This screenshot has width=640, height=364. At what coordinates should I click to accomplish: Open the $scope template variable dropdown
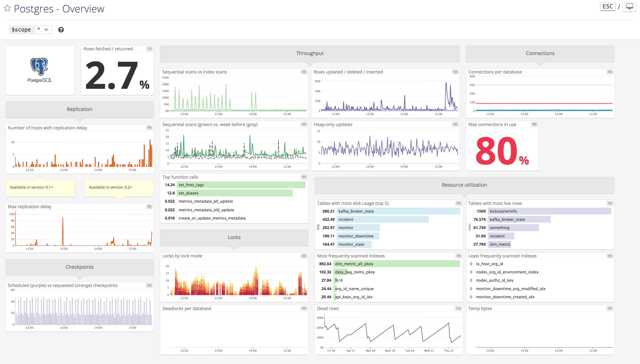click(x=43, y=30)
